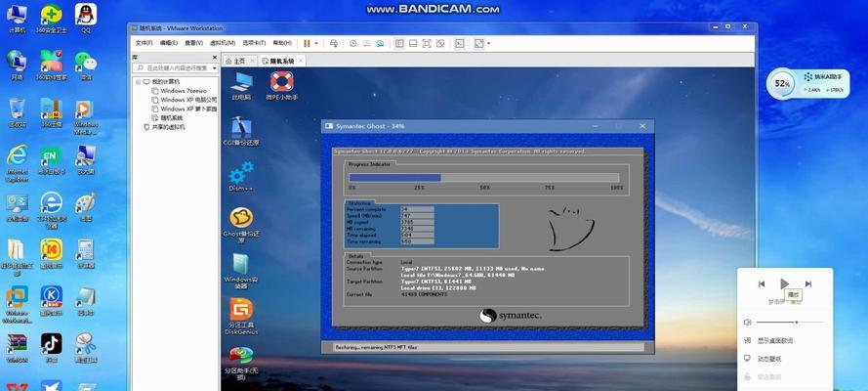Enter full screen mode via toolbar icon
Image resolution: width=868 pixels, height=391 pixels.
tap(427, 43)
